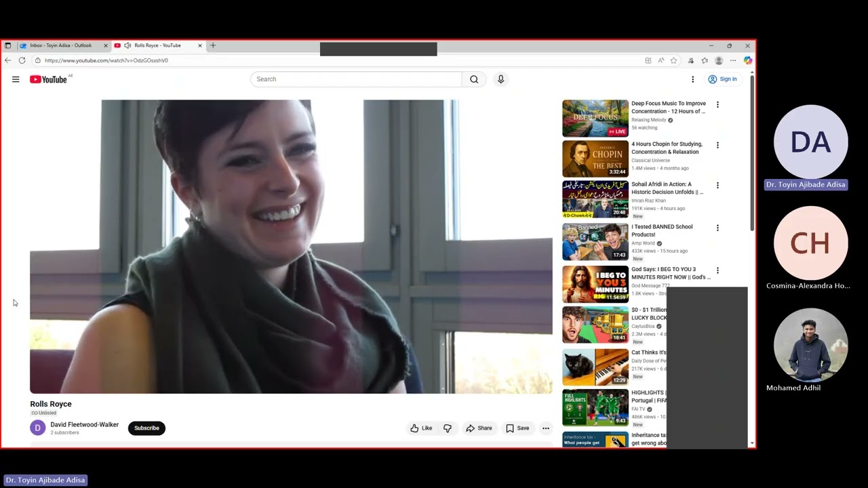The image size is (868, 488).
Task: Click the search magnifier button
Action: (474, 79)
